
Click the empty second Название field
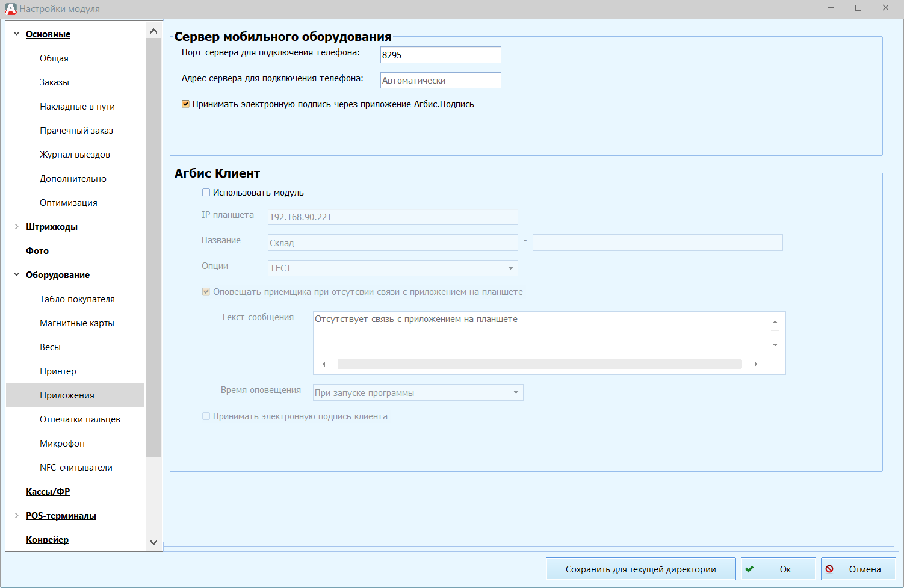tap(657, 243)
